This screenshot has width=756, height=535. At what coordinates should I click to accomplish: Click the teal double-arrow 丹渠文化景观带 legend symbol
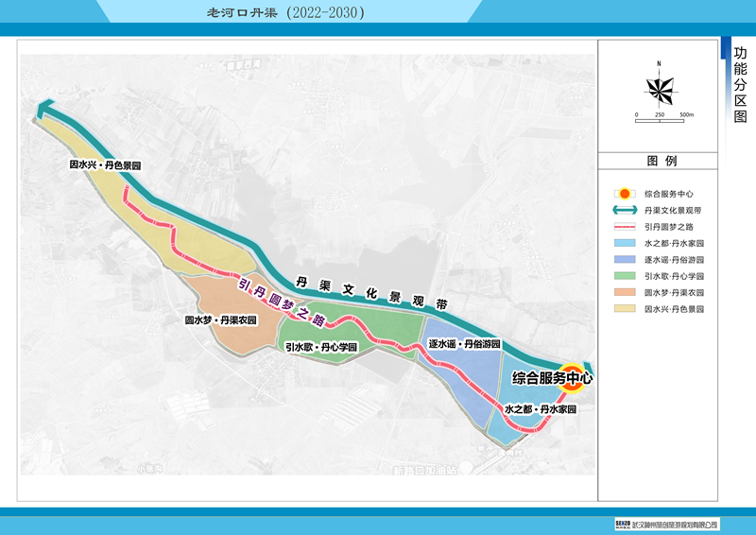click(x=624, y=211)
